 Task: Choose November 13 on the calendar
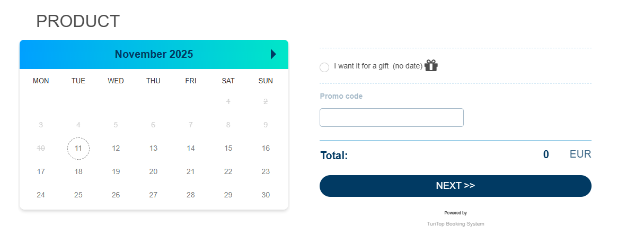(153, 149)
